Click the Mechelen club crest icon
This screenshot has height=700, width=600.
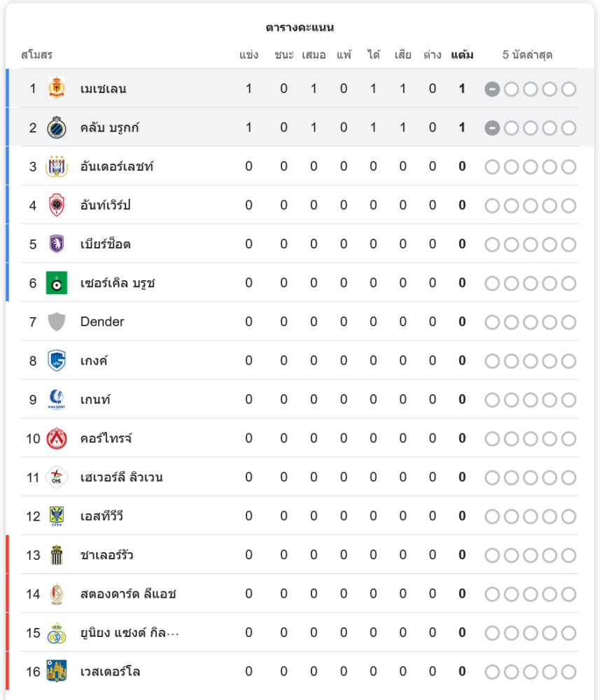click(57, 89)
